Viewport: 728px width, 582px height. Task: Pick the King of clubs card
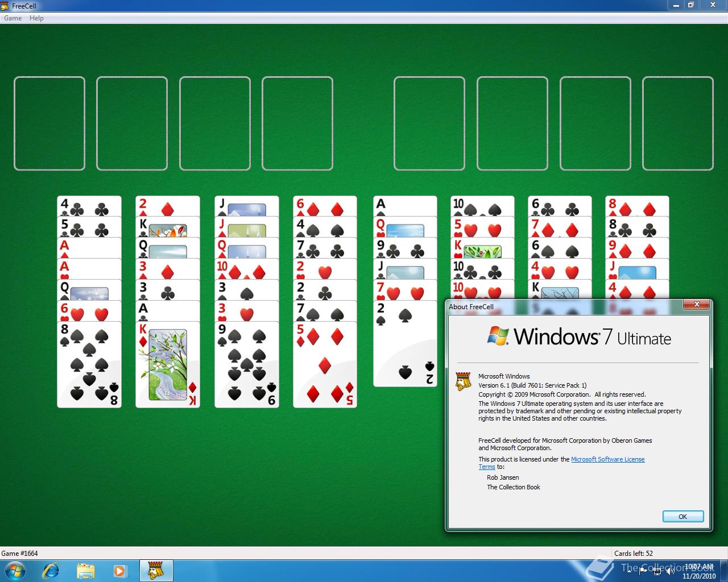[168, 227]
